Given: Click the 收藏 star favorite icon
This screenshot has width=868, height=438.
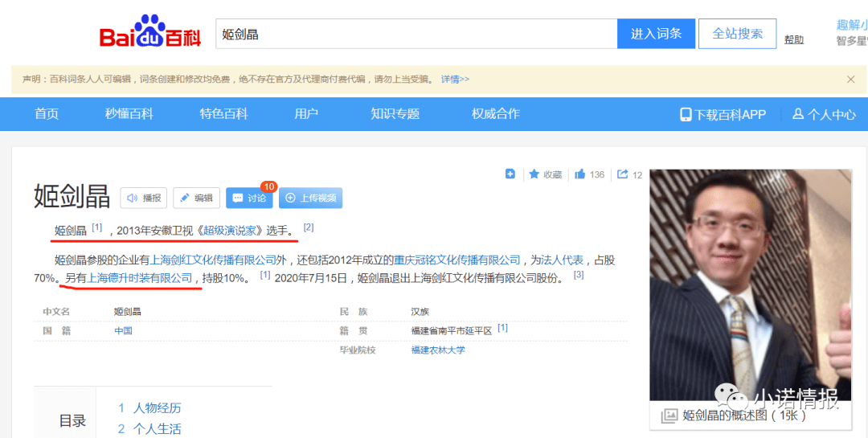Looking at the screenshot, I should [534, 174].
